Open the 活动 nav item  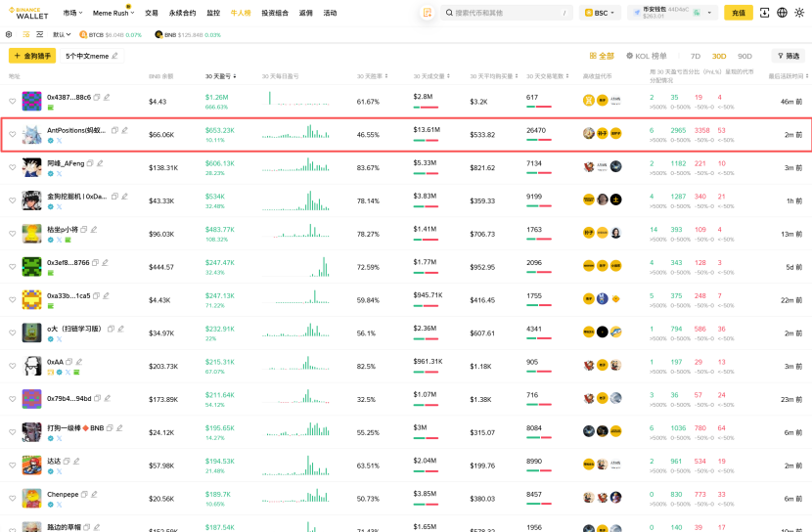330,13
